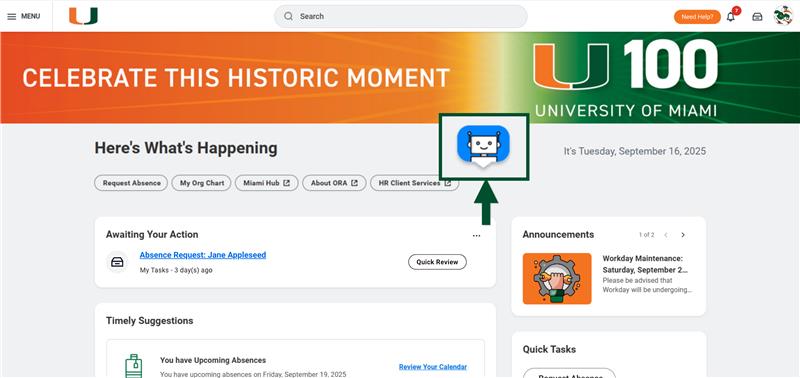Viewport: 800px width, 378px height.
Task: Open the Miami Hub external link
Action: point(266,183)
